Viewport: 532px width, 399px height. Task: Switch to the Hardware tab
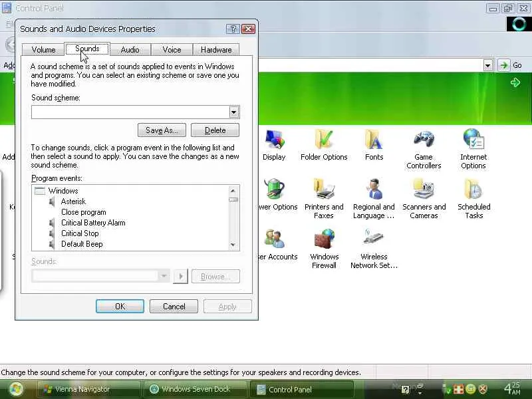(x=216, y=49)
